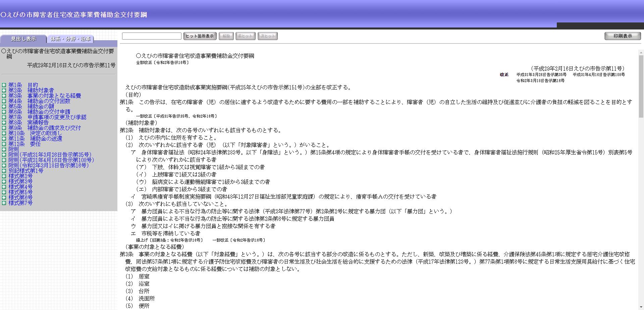
Task: Expand the plus icon next to 第5条 補助金の額
Action: [x=4, y=107]
